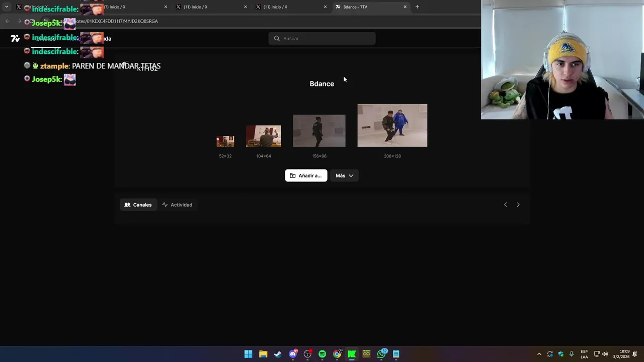Select the 104×64 emote preview

pos(264,136)
